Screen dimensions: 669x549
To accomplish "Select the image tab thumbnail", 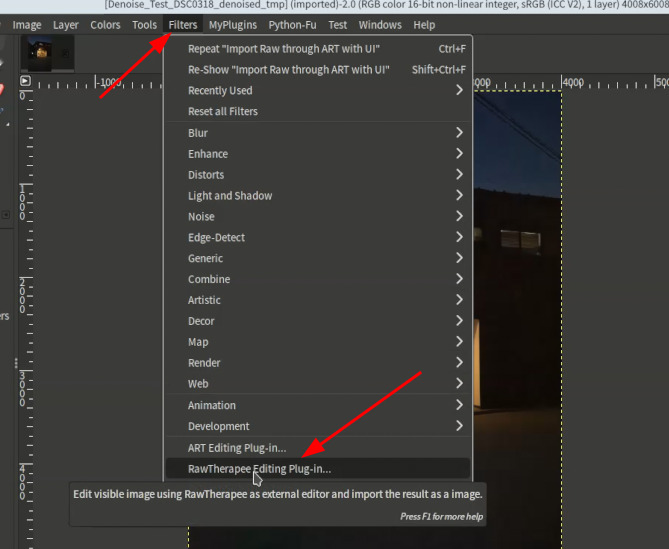I will 47,53.
